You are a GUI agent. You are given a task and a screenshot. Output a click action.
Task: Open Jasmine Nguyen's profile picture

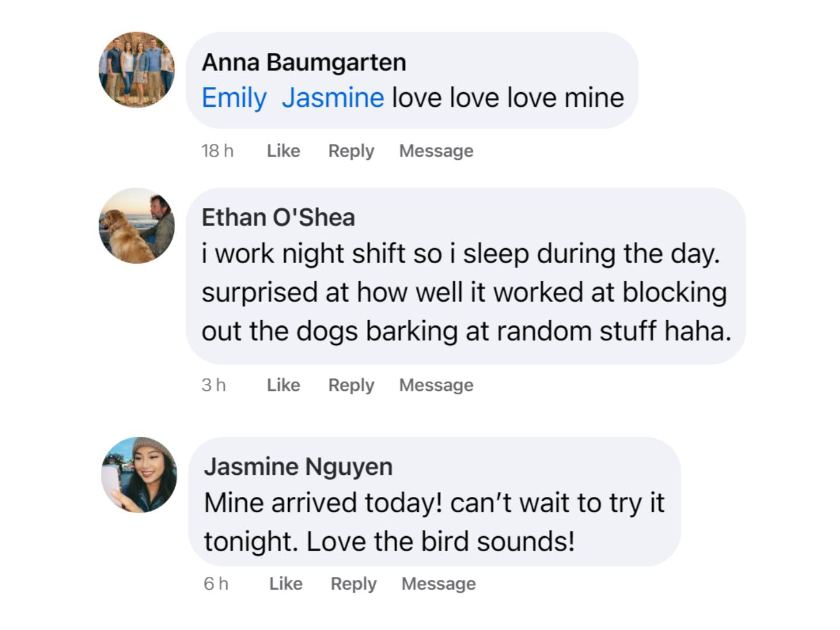point(139,475)
